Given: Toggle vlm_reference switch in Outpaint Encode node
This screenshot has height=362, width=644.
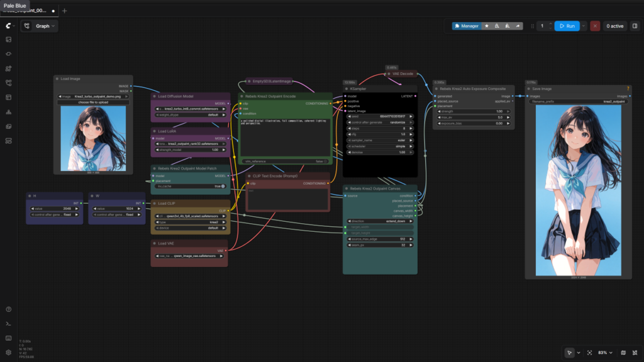Looking at the screenshot, I should [325, 162].
